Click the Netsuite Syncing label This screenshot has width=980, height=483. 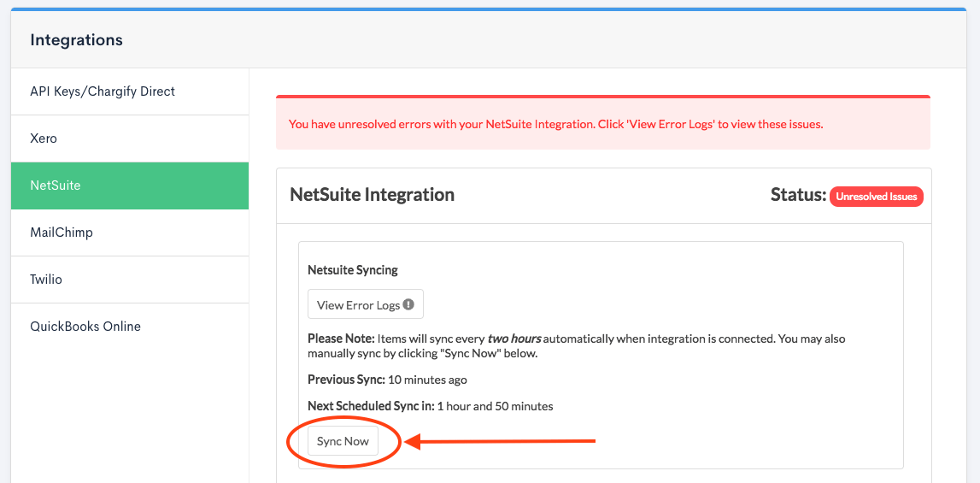(x=353, y=270)
